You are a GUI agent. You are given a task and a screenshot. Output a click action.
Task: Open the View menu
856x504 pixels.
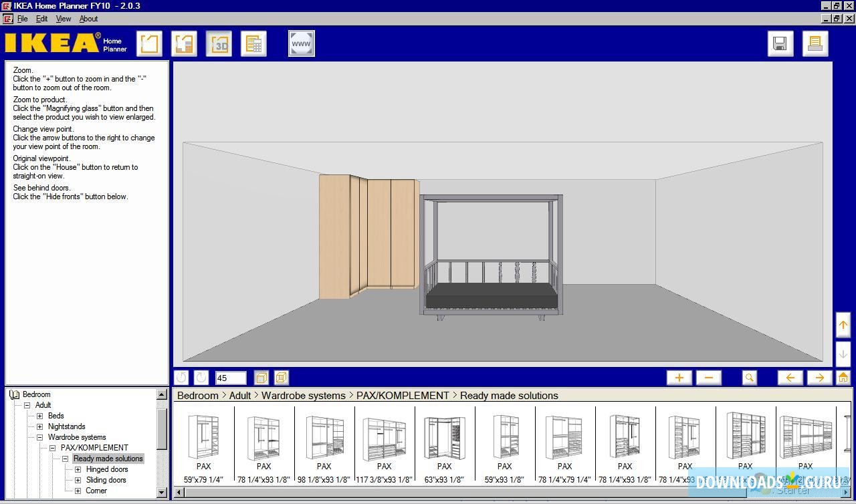[x=63, y=19]
